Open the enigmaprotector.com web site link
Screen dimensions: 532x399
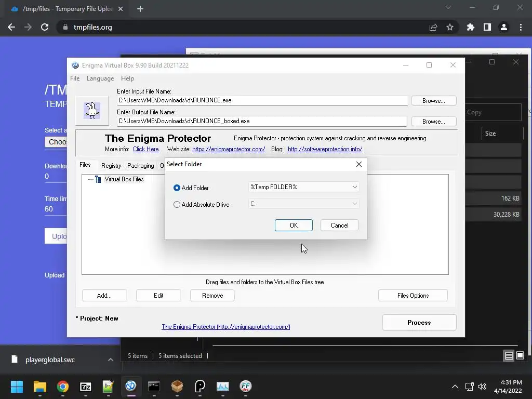[229, 149]
